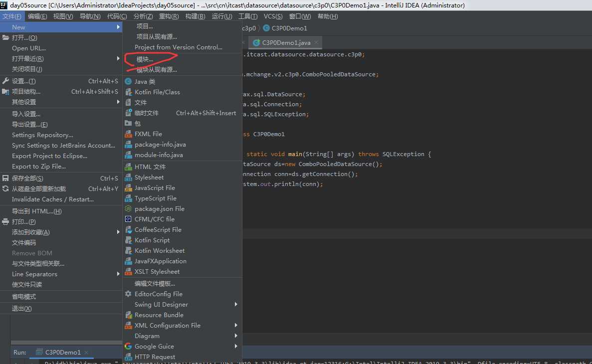Click the FXML File icon
Screen dimensions: 592x364
(128, 134)
